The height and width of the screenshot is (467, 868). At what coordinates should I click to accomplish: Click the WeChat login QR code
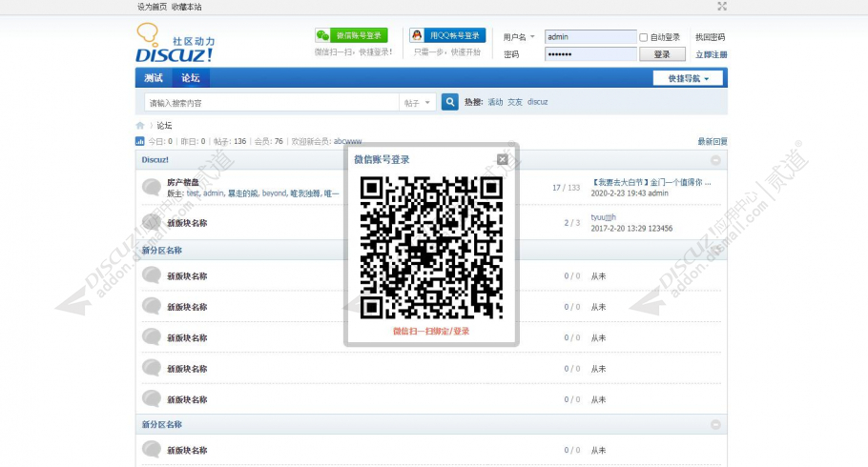(x=431, y=248)
